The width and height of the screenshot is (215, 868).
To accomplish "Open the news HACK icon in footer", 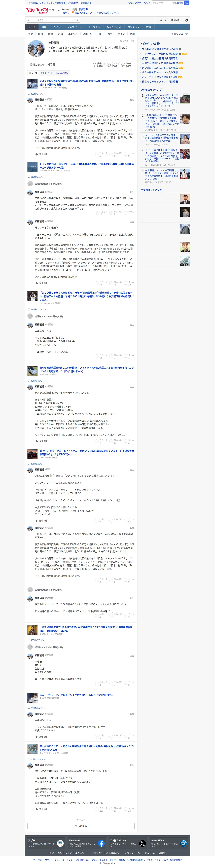I will coord(184,843).
